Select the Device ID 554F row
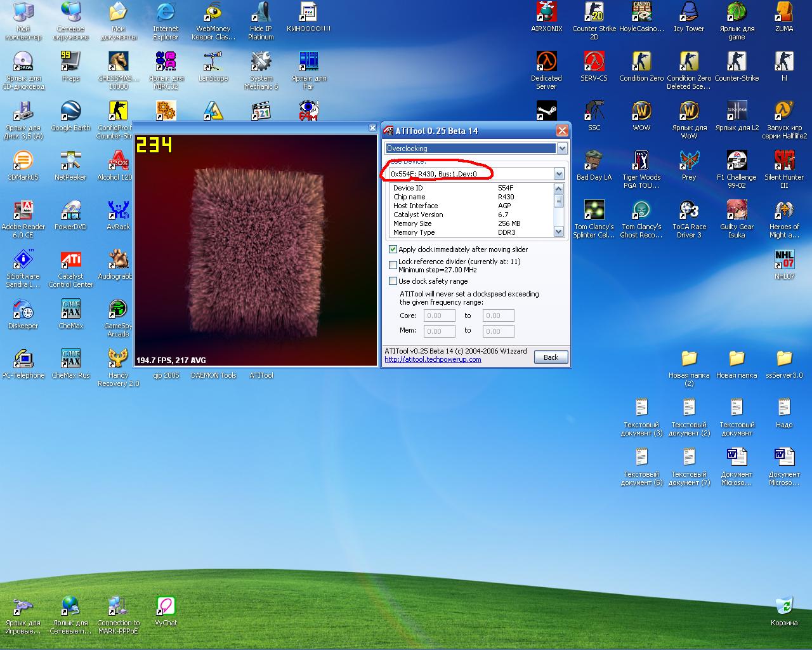This screenshot has width=812, height=650. [x=471, y=188]
